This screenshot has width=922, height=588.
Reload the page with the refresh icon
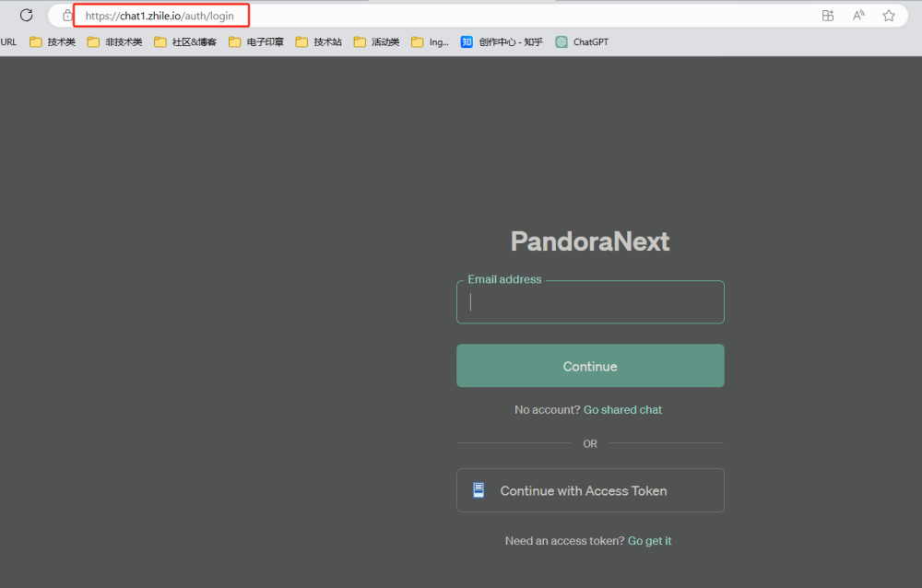tap(27, 16)
